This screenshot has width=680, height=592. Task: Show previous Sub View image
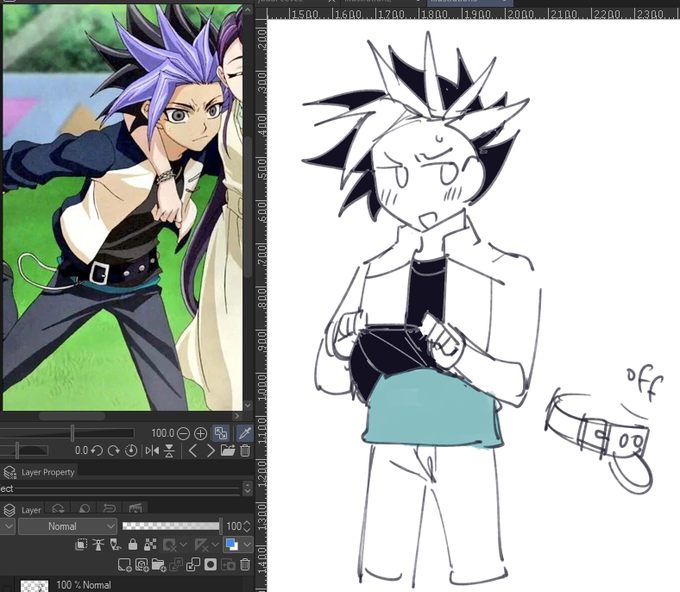tap(193, 451)
